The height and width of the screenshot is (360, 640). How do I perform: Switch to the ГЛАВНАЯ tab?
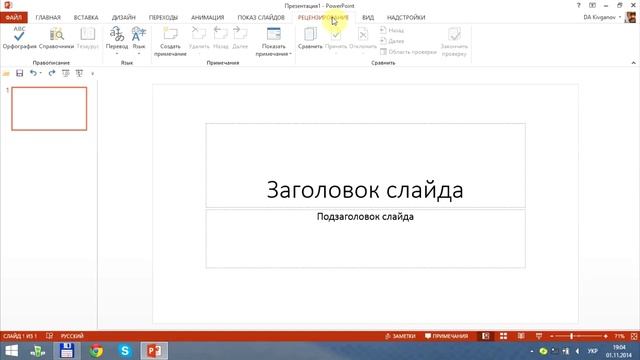tap(48, 18)
